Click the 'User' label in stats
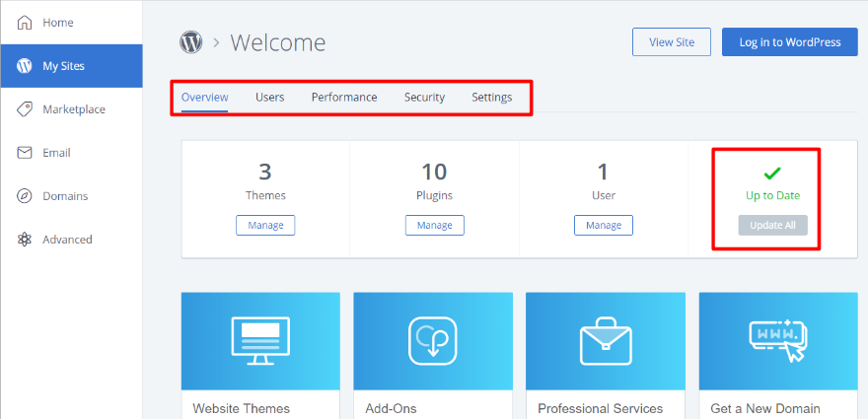 [x=604, y=195]
